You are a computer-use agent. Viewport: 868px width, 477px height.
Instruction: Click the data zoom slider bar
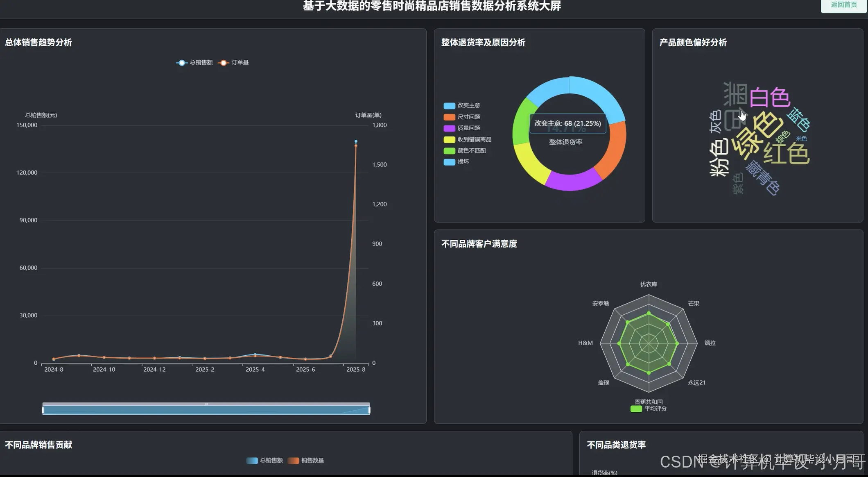tap(206, 410)
